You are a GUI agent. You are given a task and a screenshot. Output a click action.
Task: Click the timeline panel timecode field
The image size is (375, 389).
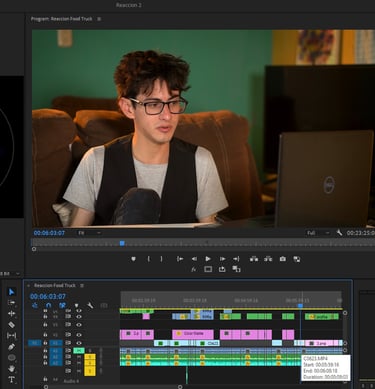tap(48, 296)
